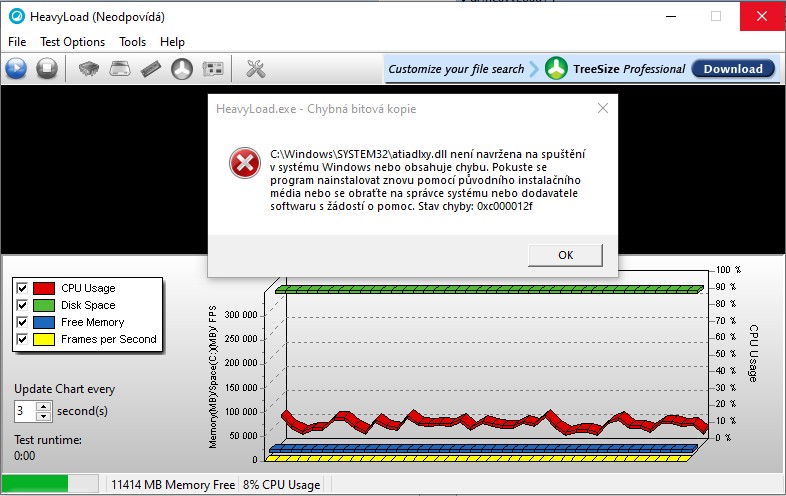Click the CPU Usage axis label on chart

click(x=753, y=353)
